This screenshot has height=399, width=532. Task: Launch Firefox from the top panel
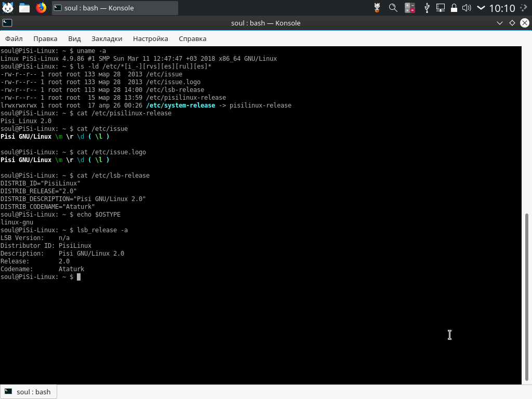coord(41,8)
